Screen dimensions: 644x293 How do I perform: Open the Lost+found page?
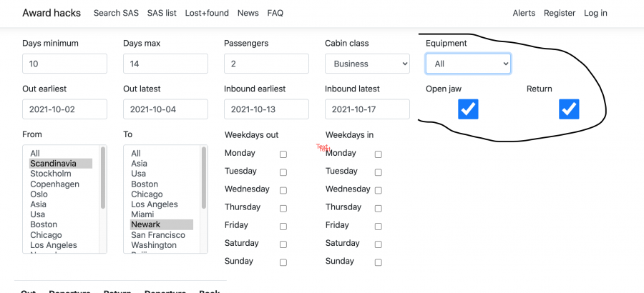tap(206, 13)
